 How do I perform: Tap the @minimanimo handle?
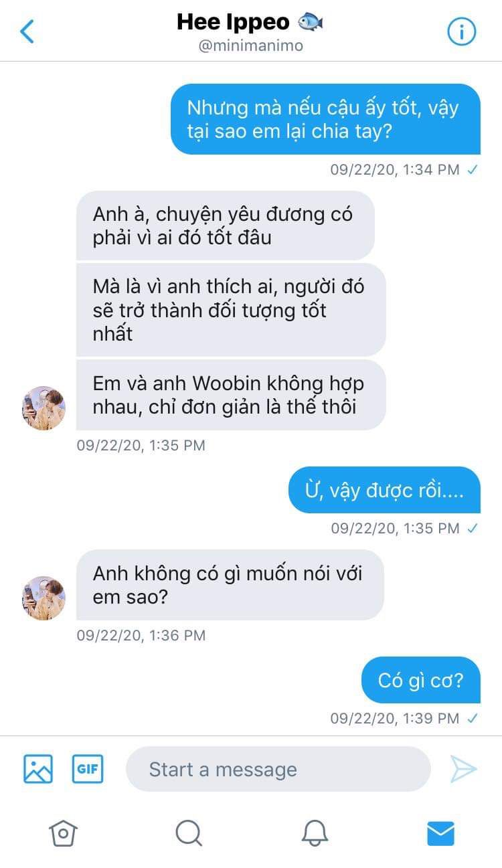tap(251, 46)
